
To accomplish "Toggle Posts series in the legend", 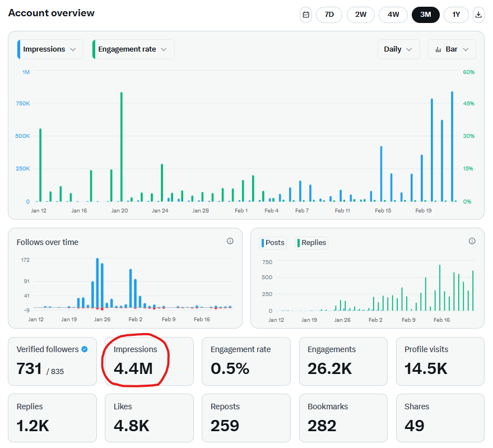I will [x=273, y=243].
